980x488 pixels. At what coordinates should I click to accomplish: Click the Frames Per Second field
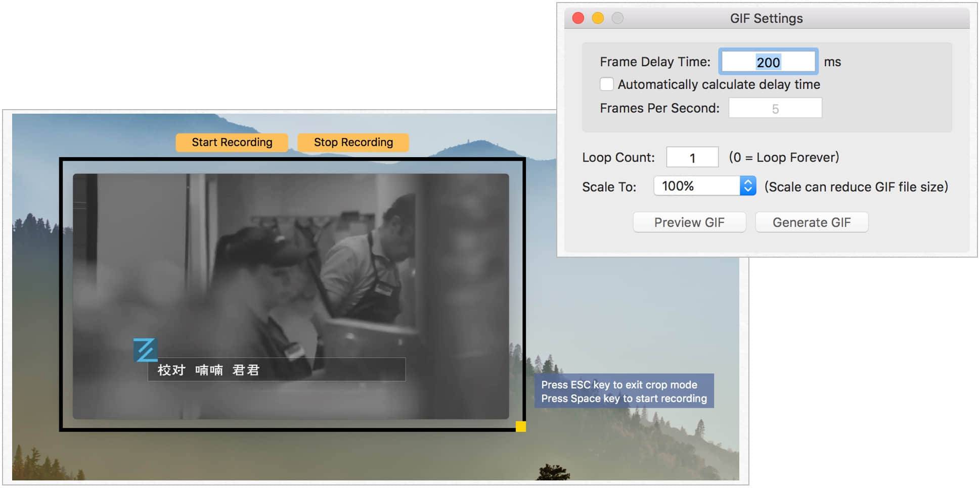click(x=775, y=108)
